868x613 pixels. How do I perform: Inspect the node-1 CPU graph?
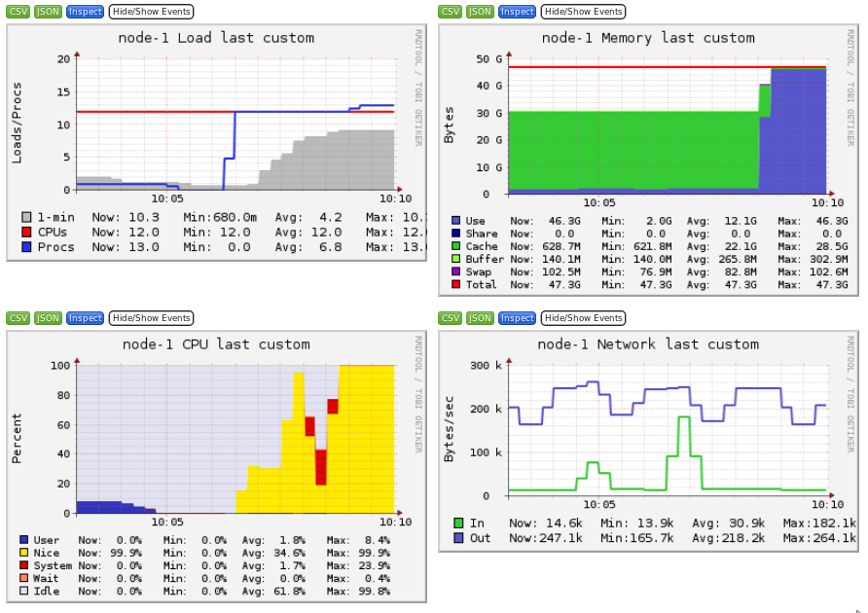point(86,318)
